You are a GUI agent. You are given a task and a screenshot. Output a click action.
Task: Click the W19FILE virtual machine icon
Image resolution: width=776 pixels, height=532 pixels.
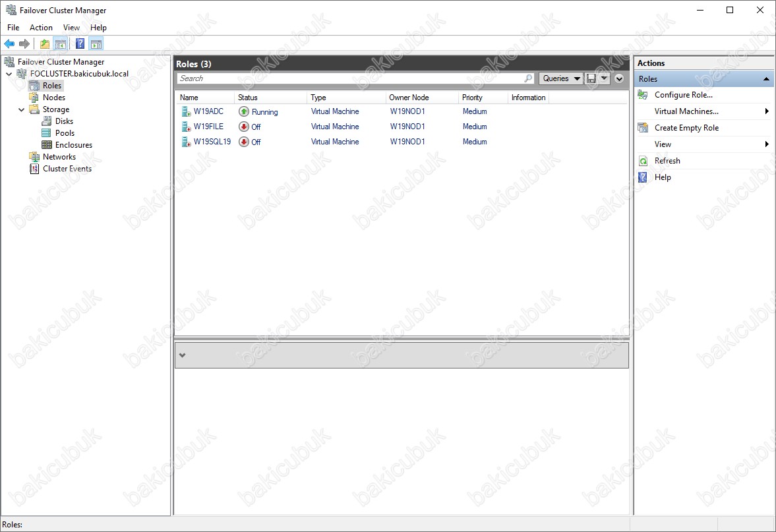click(x=186, y=127)
